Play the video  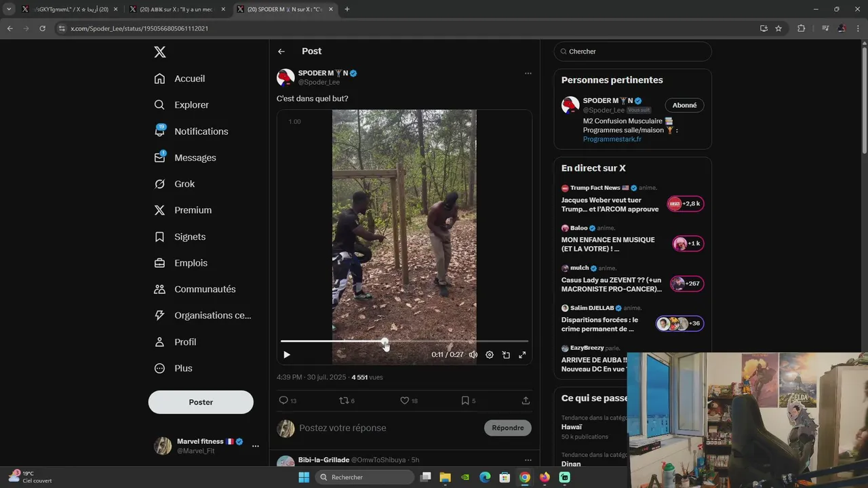pyautogui.click(x=287, y=354)
